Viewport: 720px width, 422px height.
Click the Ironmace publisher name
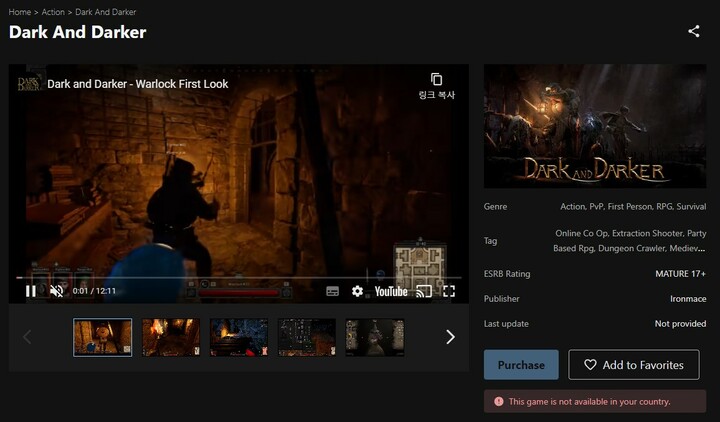(x=688, y=298)
